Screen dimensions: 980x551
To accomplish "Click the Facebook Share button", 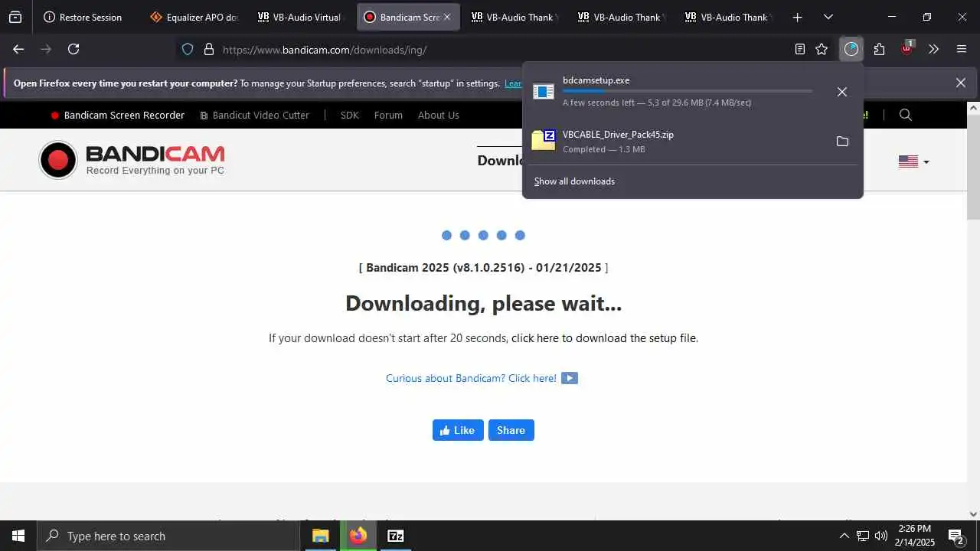I will click(511, 430).
